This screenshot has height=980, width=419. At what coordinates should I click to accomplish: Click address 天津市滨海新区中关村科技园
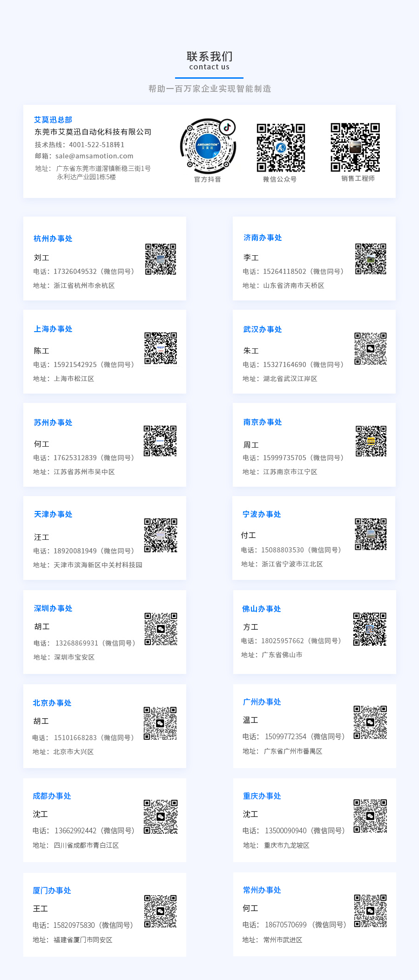pos(98,565)
